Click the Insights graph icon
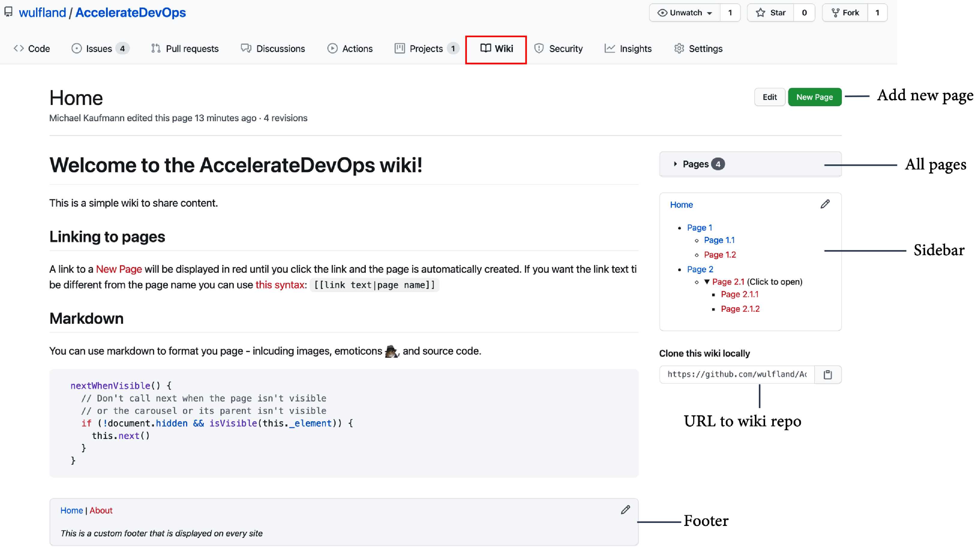 [610, 48]
